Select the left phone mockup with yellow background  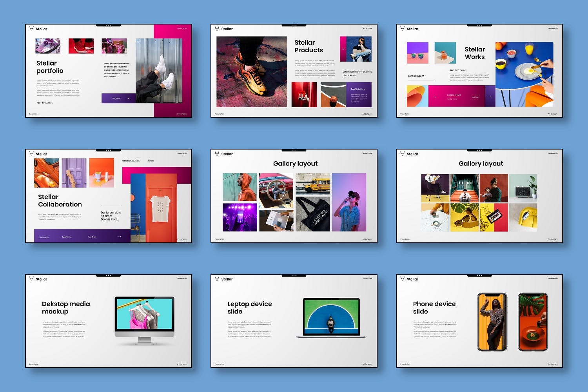tap(492, 322)
